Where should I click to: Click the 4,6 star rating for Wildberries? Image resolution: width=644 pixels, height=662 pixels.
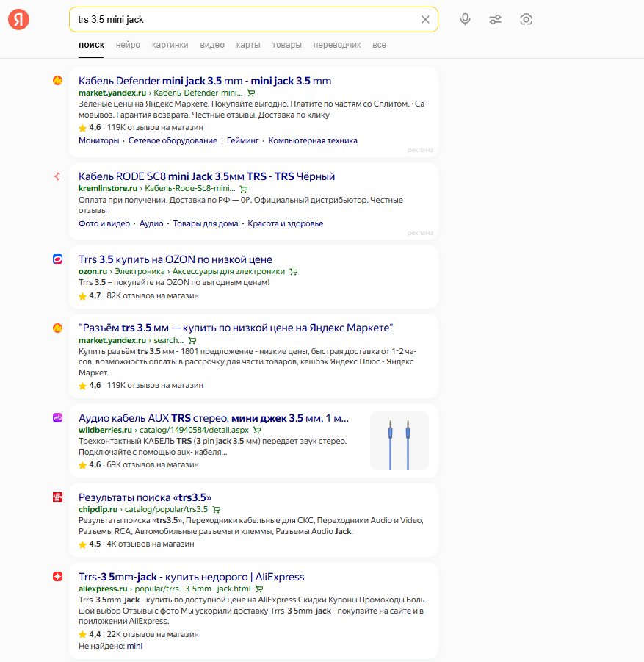(x=90, y=464)
